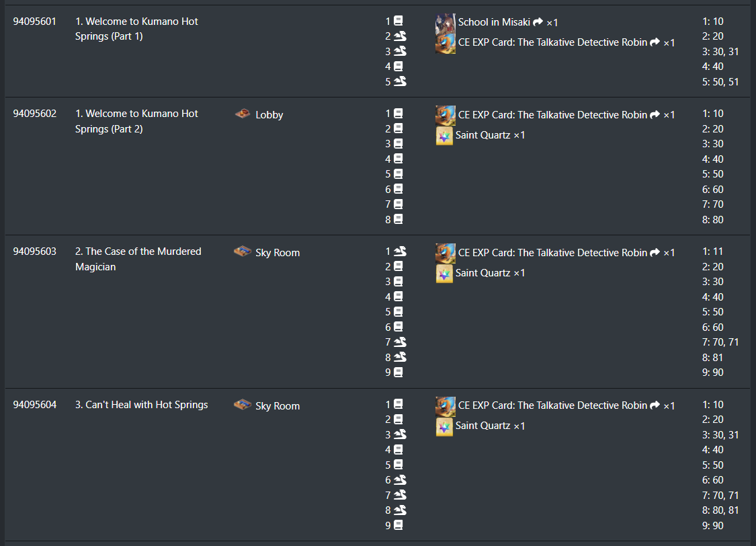Click script link 30, 31 in first quest
This screenshot has width=756, height=546.
(x=726, y=52)
